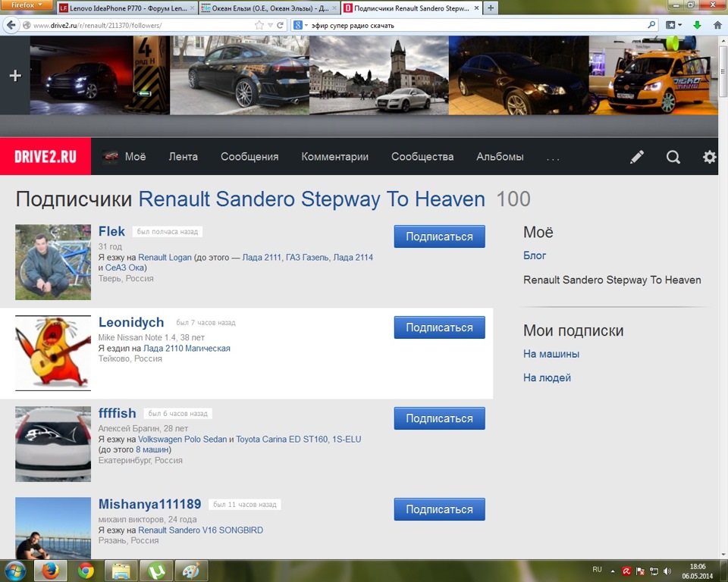Open ffffish profile name link
Image resolution: width=728 pixels, height=582 pixels.
point(117,413)
